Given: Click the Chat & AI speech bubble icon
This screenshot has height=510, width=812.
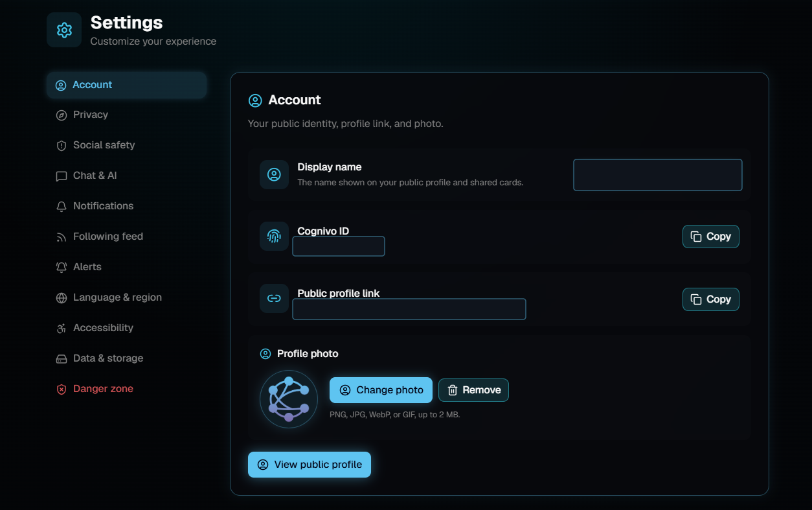Looking at the screenshot, I should coord(62,176).
